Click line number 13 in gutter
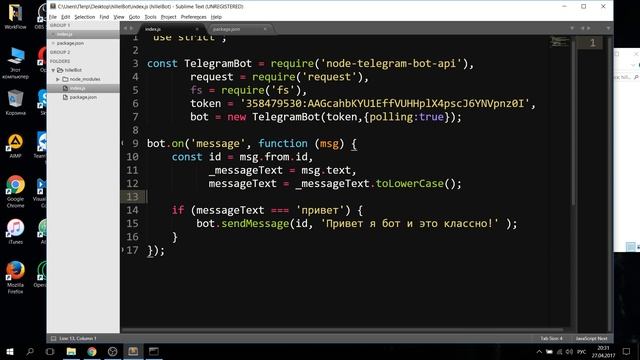This screenshot has height=360, width=640. coord(132,197)
